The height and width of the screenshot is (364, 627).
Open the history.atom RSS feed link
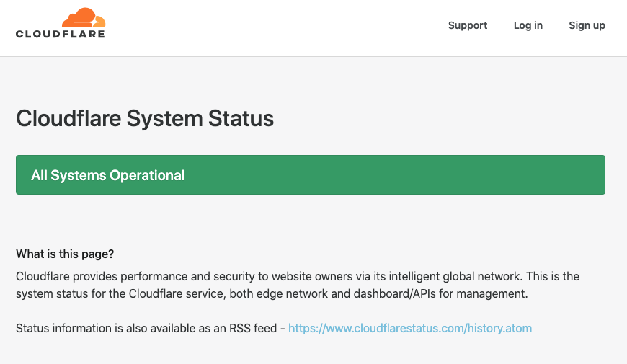[410, 329]
